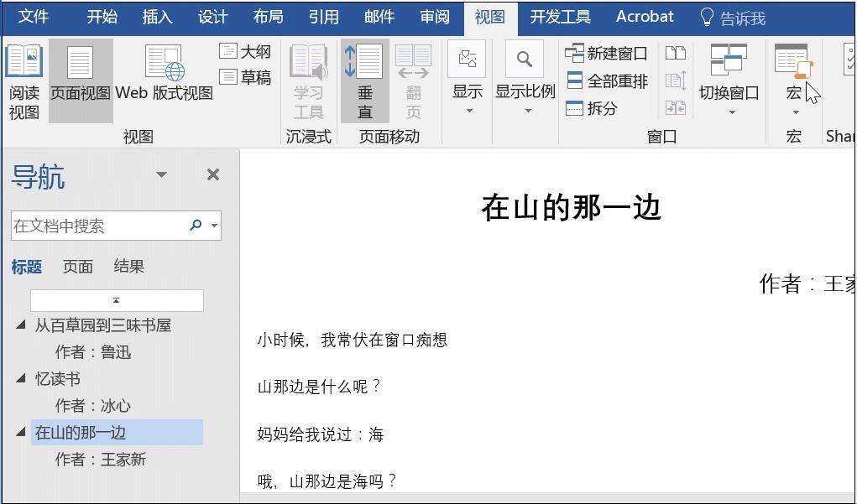Click the line 妈妈给我说过：海
Screen dimensions: 857x504
[x=321, y=434]
